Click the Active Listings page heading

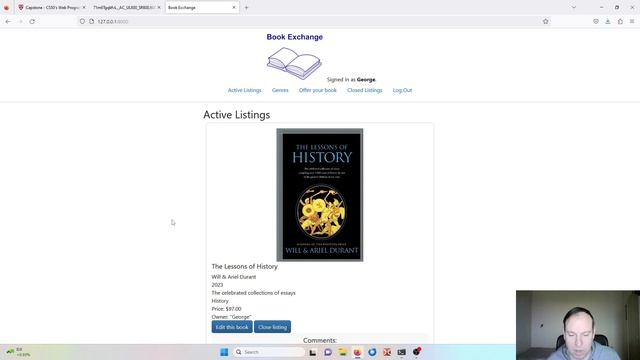point(236,115)
